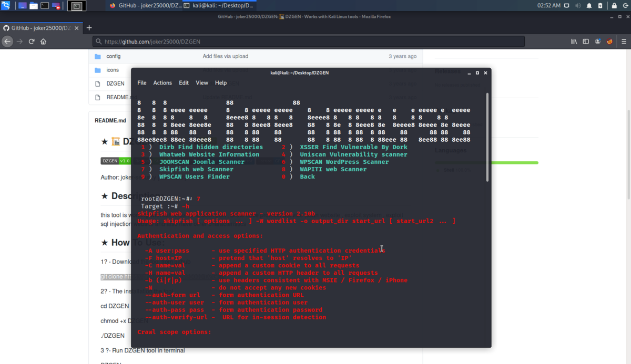Toggle Firefox sidebar view icon
Image resolution: width=631 pixels, height=364 pixels.
point(586,41)
